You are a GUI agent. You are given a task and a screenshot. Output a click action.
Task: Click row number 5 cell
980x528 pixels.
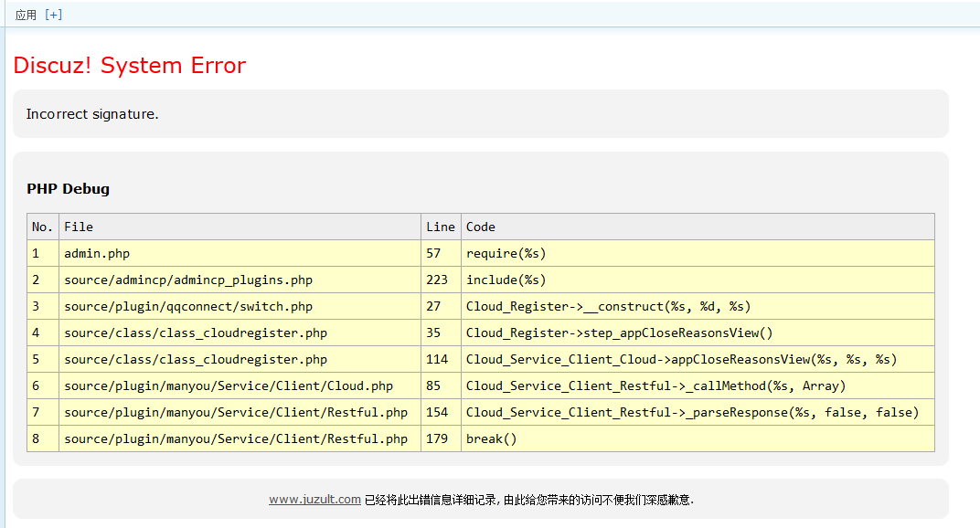click(x=43, y=359)
